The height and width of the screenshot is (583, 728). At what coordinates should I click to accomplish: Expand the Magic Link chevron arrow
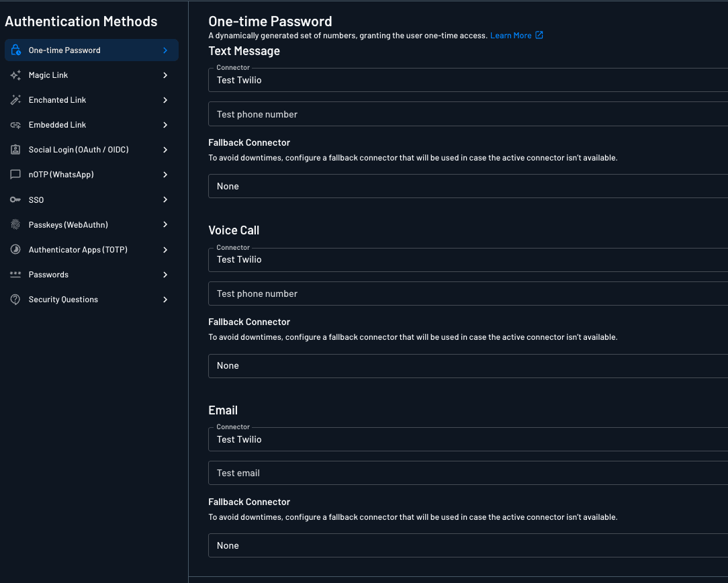point(165,75)
